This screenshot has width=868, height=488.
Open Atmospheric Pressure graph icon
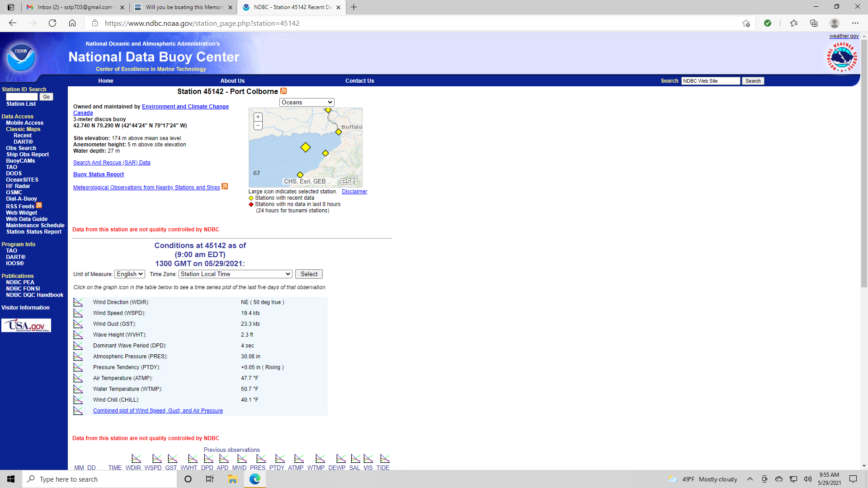coord(78,357)
